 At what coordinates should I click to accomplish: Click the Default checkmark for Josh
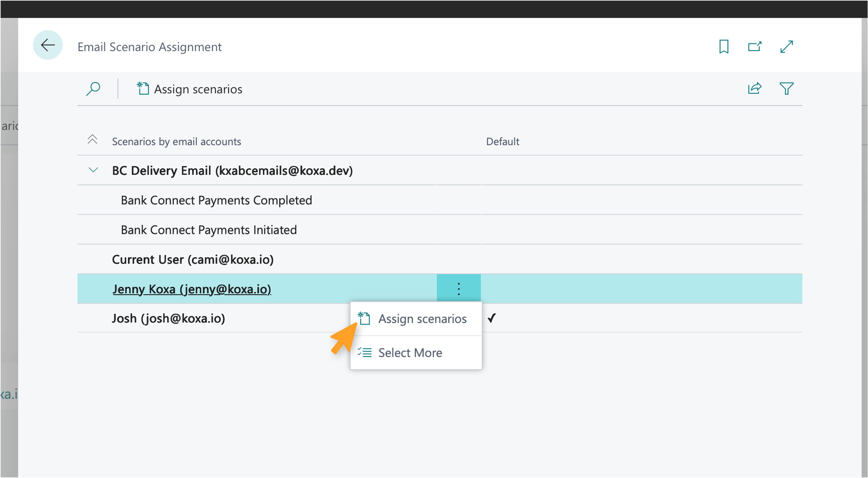[x=492, y=318]
